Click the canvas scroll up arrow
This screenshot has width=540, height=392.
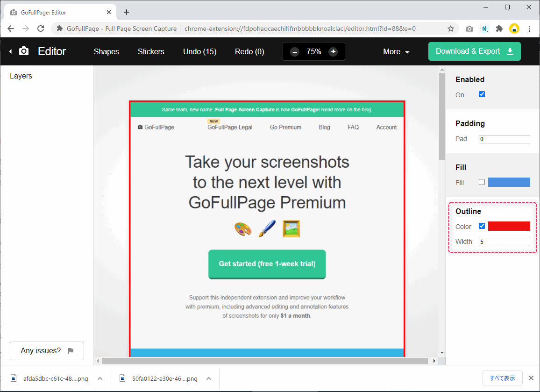442,70
